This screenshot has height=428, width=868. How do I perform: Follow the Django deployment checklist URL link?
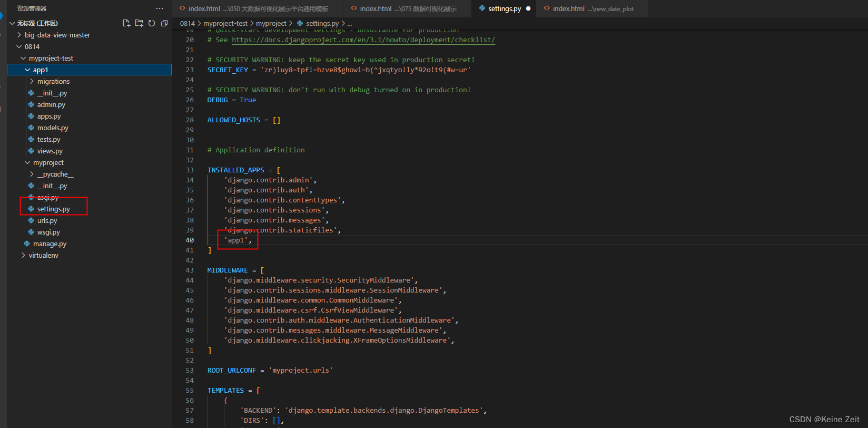coord(363,40)
